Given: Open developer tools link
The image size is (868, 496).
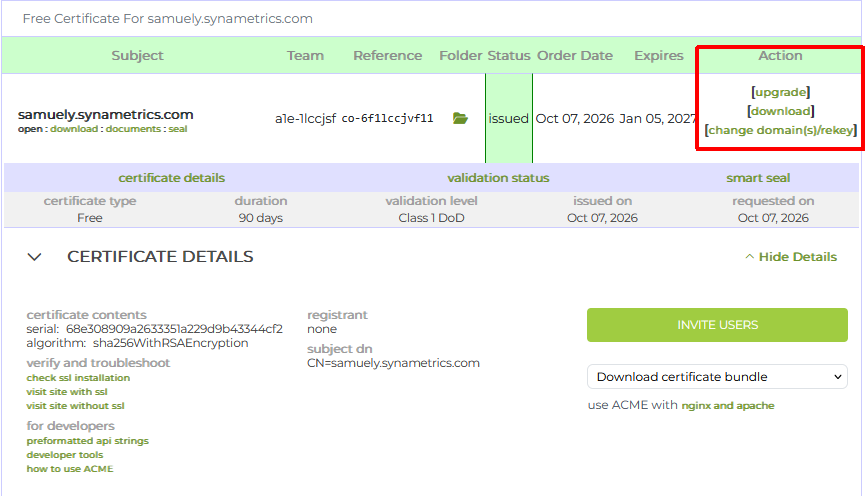Looking at the screenshot, I should coord(65,455).
